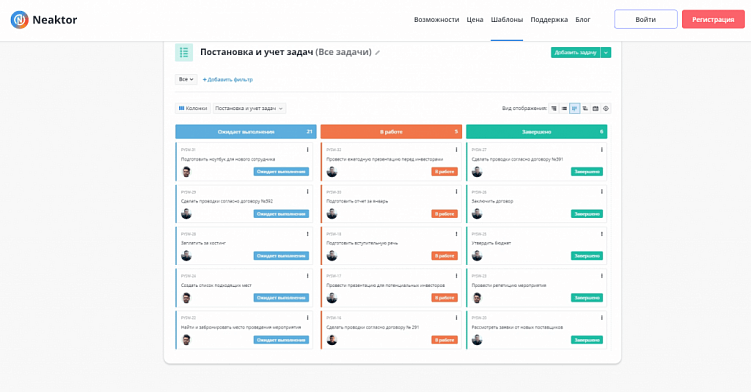Click the board title 'Постановка и учет задач'

coord(256,52)
